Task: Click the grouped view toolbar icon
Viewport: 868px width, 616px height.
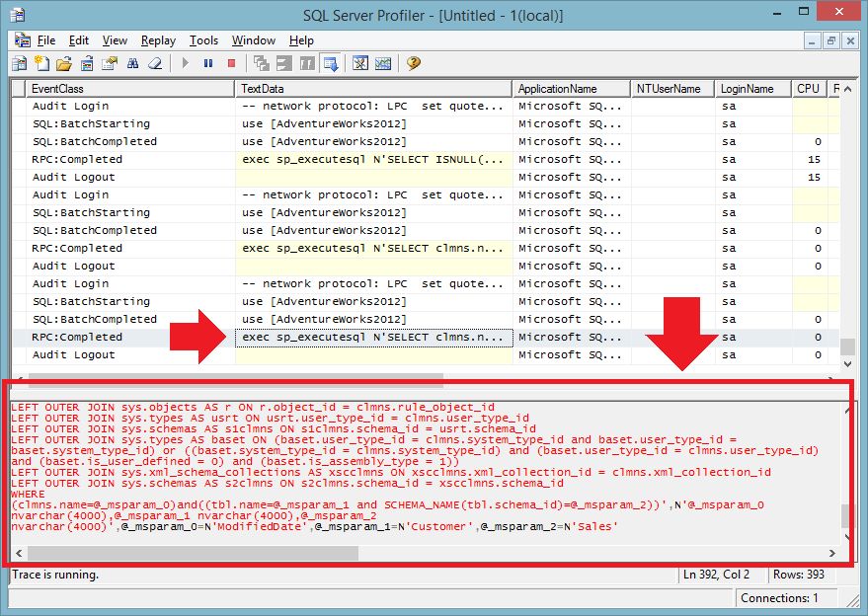Action: 284,63
